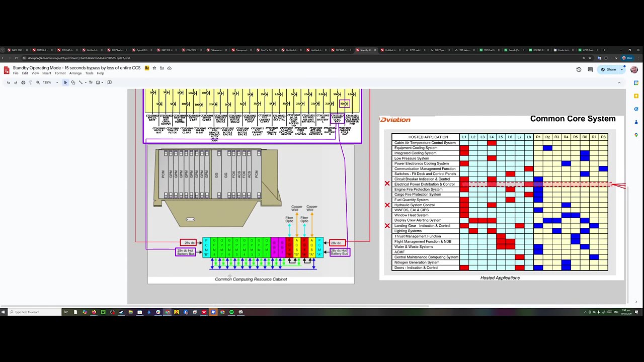Switch to the Bus Tie Con browser tab
This screenshot has height=362, width=644.
pos(266,50)
